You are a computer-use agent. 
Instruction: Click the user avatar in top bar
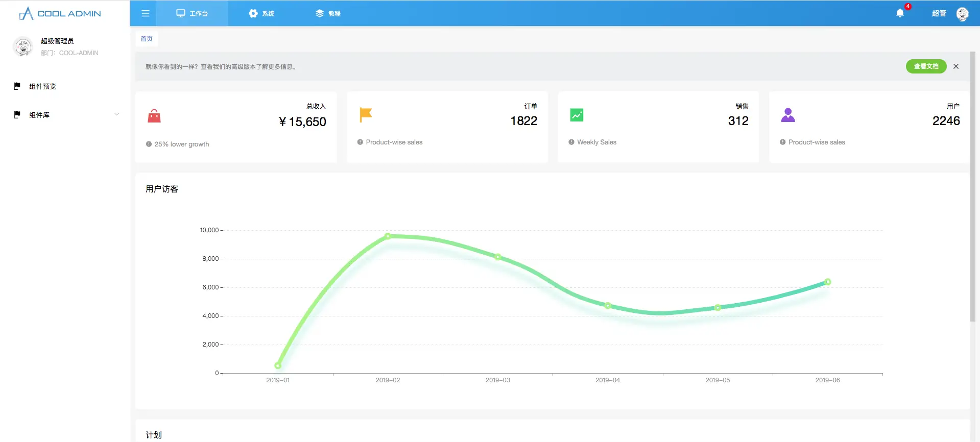pyautogui.click(x=962, y=14)
